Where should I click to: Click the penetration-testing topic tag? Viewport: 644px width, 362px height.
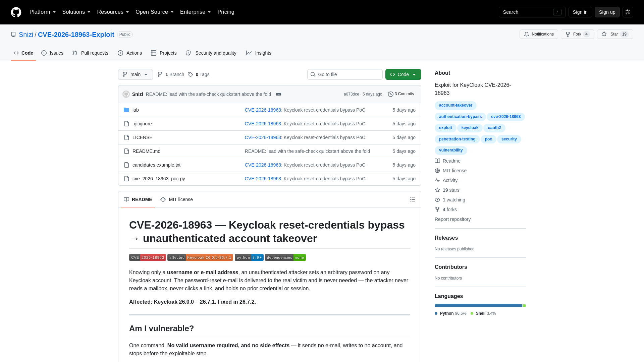pyautogui.click(x=457, y=139)
